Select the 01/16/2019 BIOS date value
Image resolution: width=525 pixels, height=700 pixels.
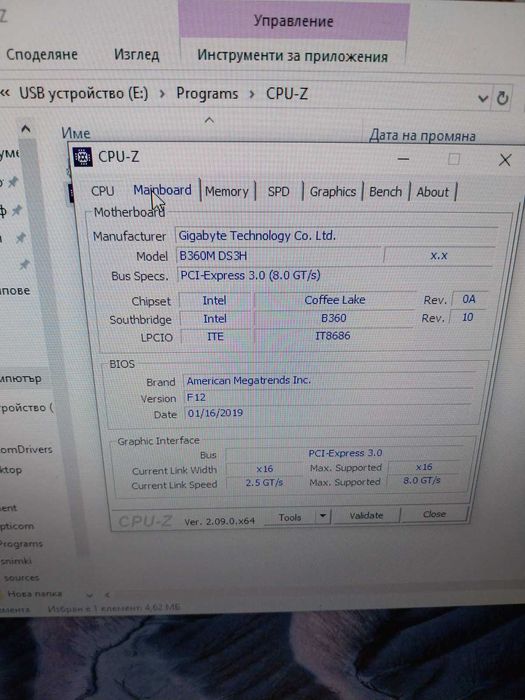click(x=328, y=413)
